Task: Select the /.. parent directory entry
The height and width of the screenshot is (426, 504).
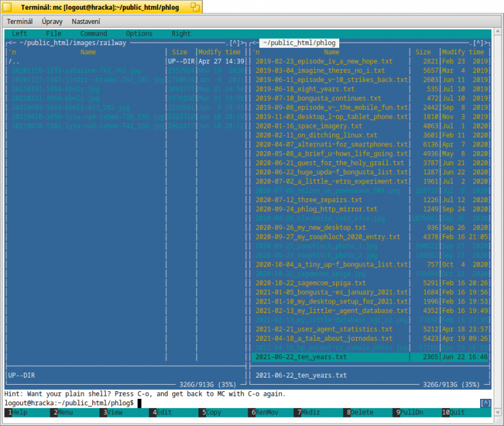Action: coord(126,61)
